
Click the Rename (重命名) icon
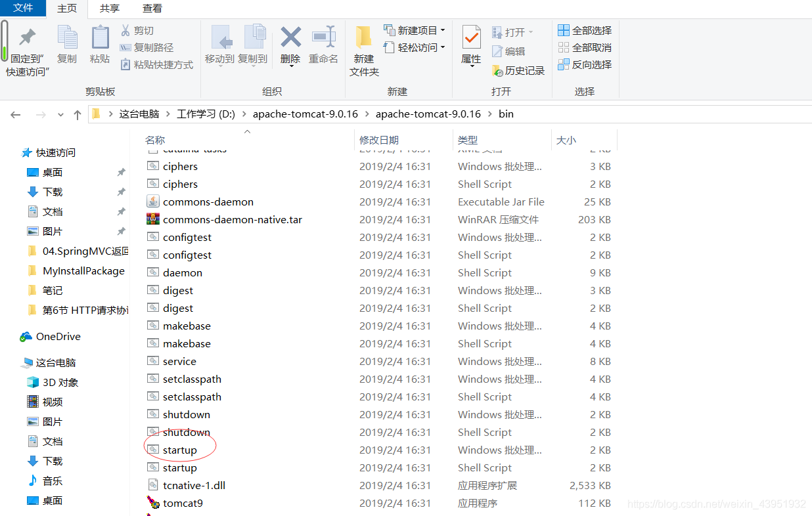(x=323, y=37)
